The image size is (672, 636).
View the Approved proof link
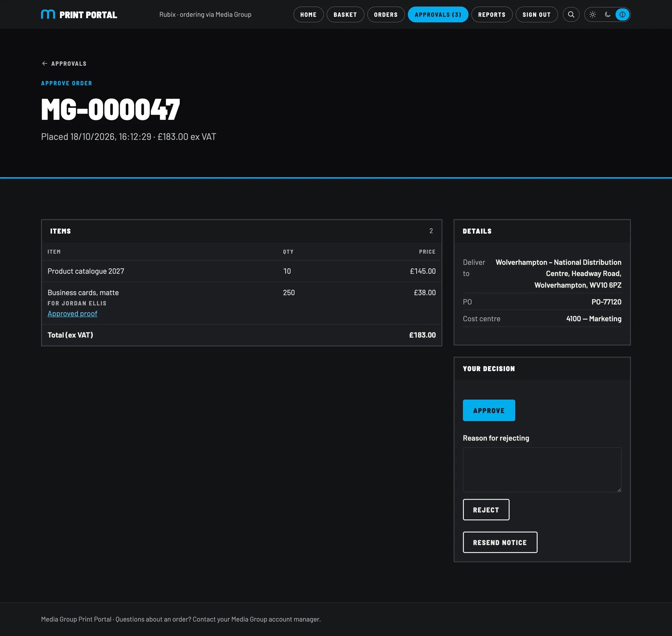pos(72,314)
